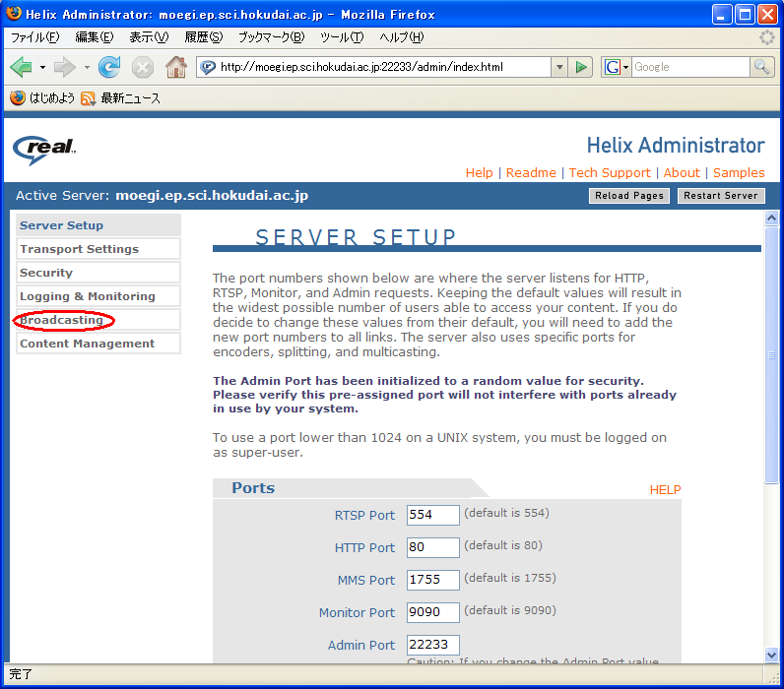The image size is (784, 689).
Task: Click the Stop loading icon
Action: click(x=143, y=67)
